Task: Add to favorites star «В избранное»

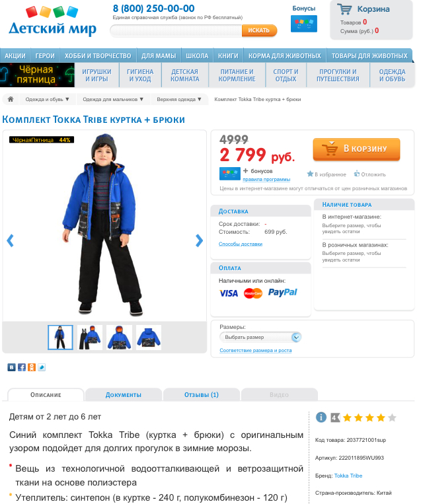Action: 327,174
